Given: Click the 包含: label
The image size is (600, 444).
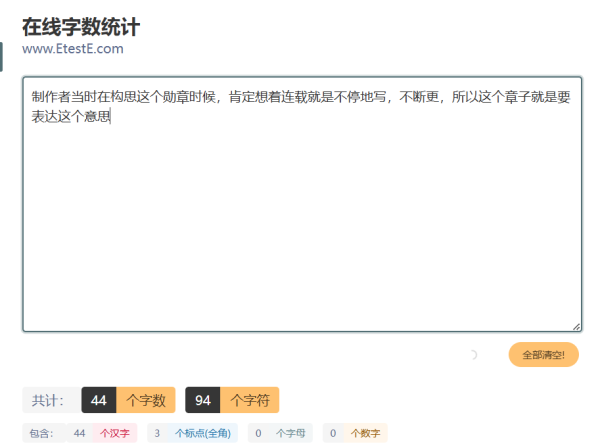Looking at the screenshot, I should pyautogui.click(x=42, y=433).
